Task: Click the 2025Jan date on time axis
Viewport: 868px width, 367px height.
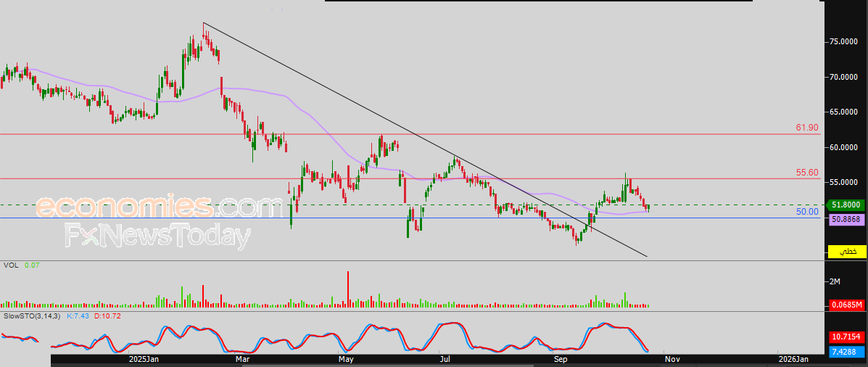Action: pos(144,359)
